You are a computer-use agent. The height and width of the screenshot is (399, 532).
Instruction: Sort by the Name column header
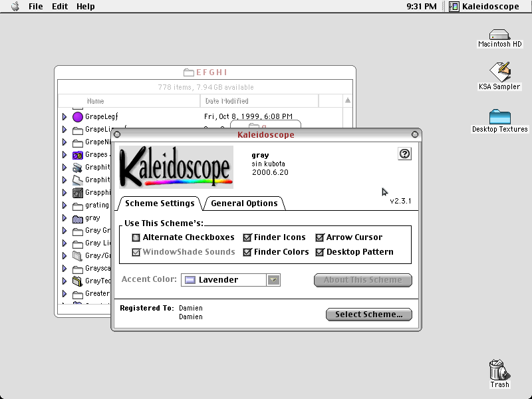pos(95,101)
